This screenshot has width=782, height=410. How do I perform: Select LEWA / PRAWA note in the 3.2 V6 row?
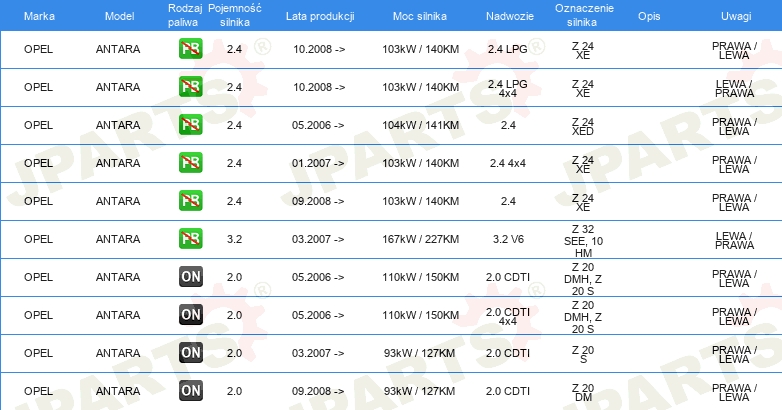(734, 240)
